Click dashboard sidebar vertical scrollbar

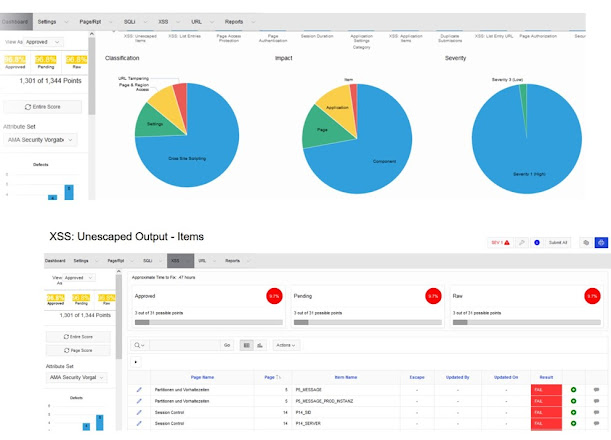(x=92, y=76)
